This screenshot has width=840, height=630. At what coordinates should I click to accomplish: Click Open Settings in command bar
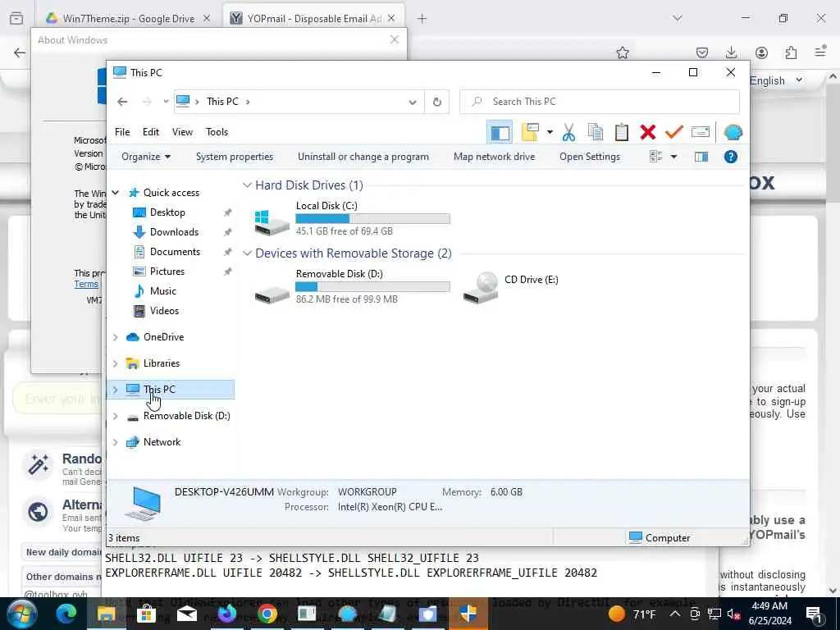[590, 157]
